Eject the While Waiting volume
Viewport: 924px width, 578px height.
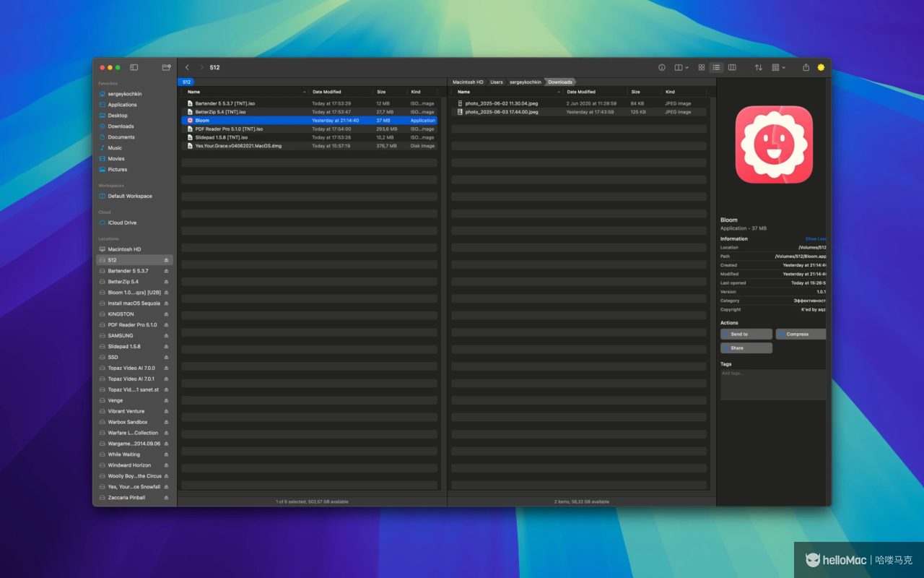point(166,454)
